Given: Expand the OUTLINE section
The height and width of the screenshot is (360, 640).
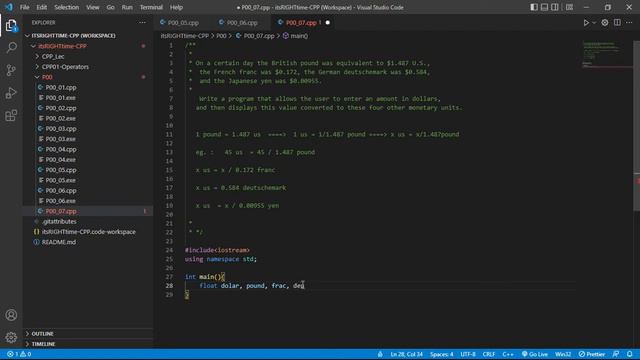Looking at the screenshot, I should tap(88, 334).
